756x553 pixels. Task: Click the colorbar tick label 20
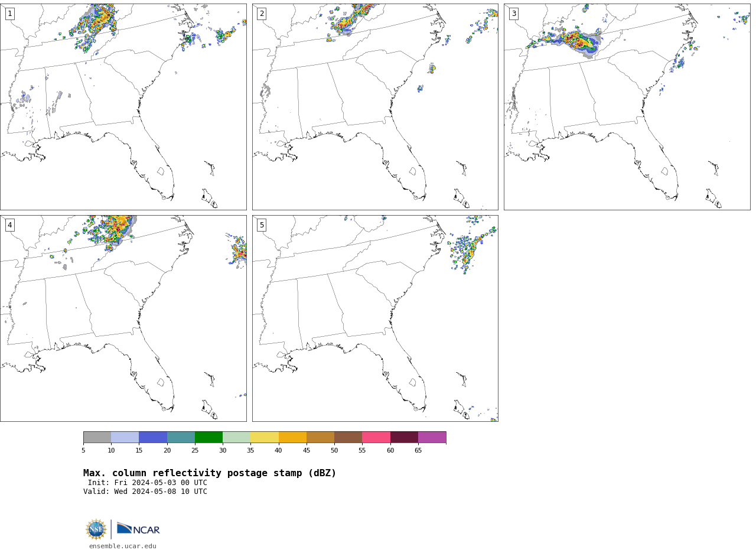pyautogui.click(x=167, y=451)
